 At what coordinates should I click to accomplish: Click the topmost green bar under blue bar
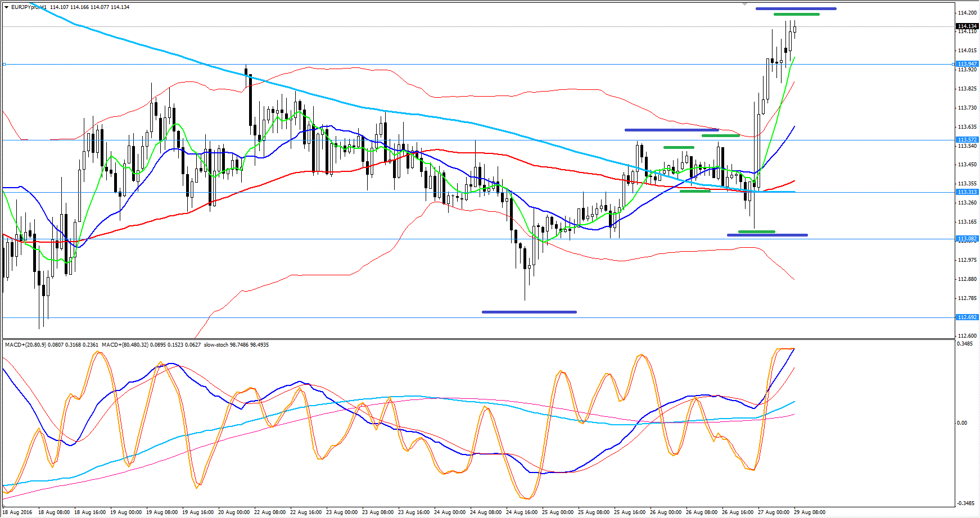pos(796,14)
